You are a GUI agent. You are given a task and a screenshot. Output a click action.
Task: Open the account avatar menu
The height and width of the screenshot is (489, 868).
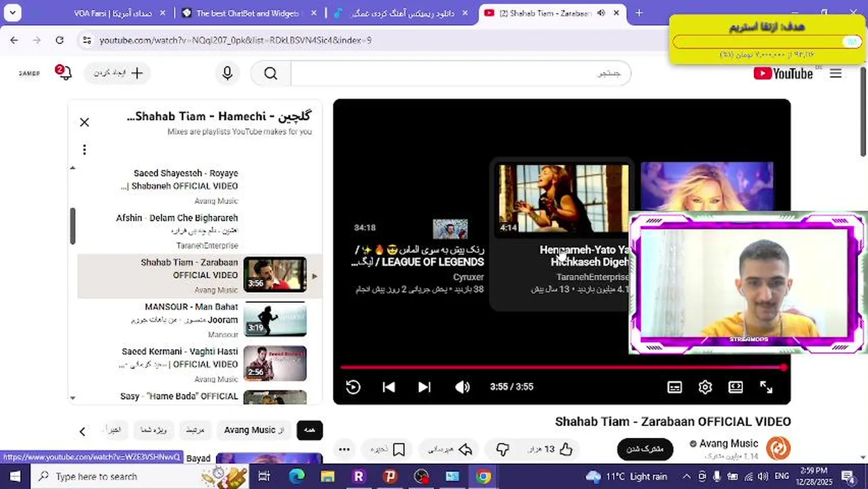pos(29,73)
